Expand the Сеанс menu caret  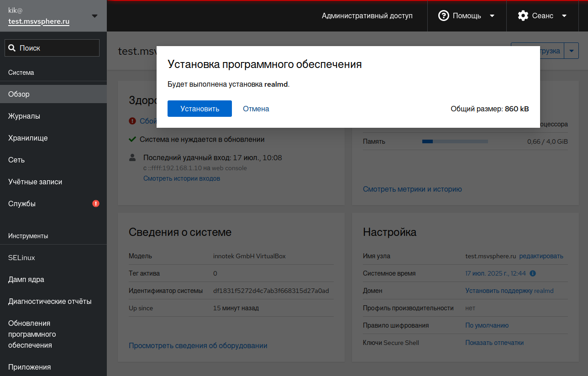click(564, 16)
